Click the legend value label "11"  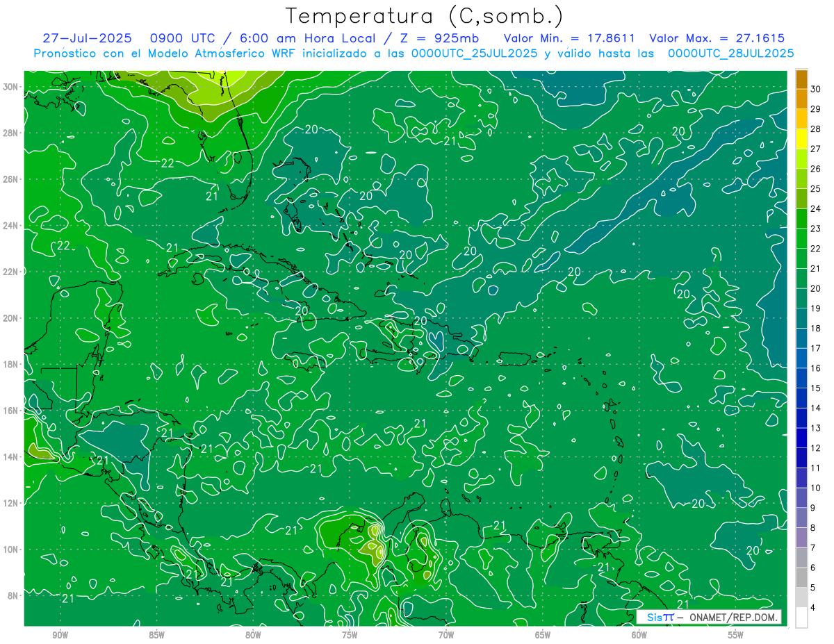tap(815, 468)
